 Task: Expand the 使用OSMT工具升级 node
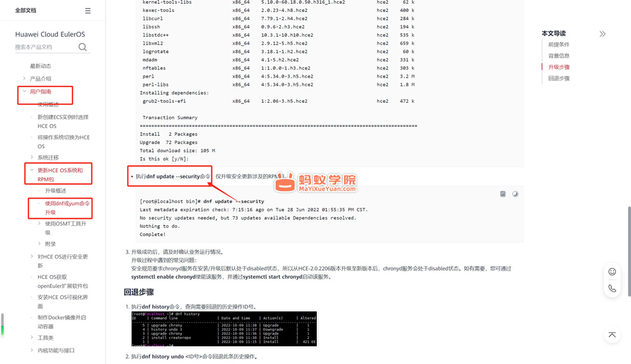coord(39,223)
